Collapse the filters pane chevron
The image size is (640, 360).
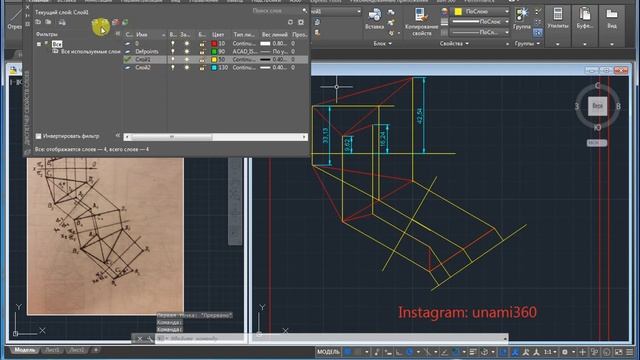click(x=118, y=34)
